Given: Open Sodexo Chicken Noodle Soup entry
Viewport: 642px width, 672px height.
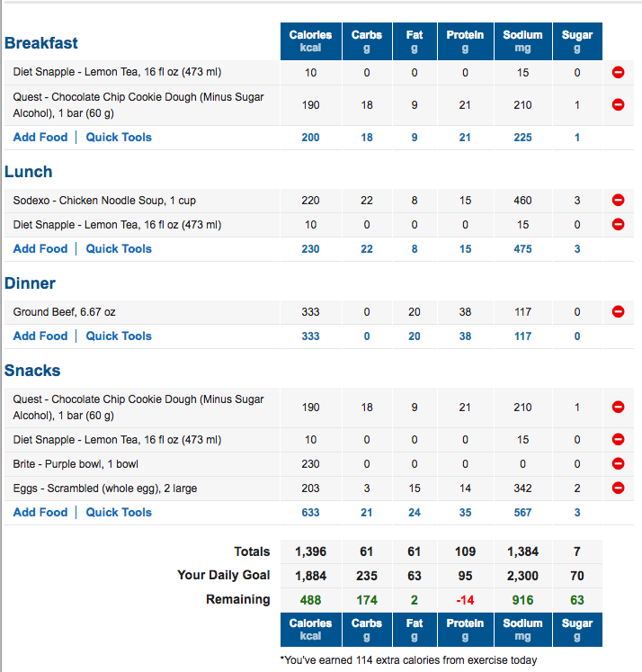Looking at the screenshot, I should click(104, 201).
